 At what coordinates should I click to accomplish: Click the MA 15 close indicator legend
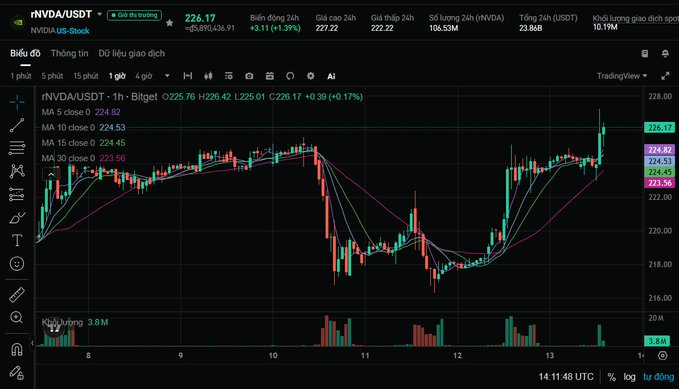tap(83, 143)
